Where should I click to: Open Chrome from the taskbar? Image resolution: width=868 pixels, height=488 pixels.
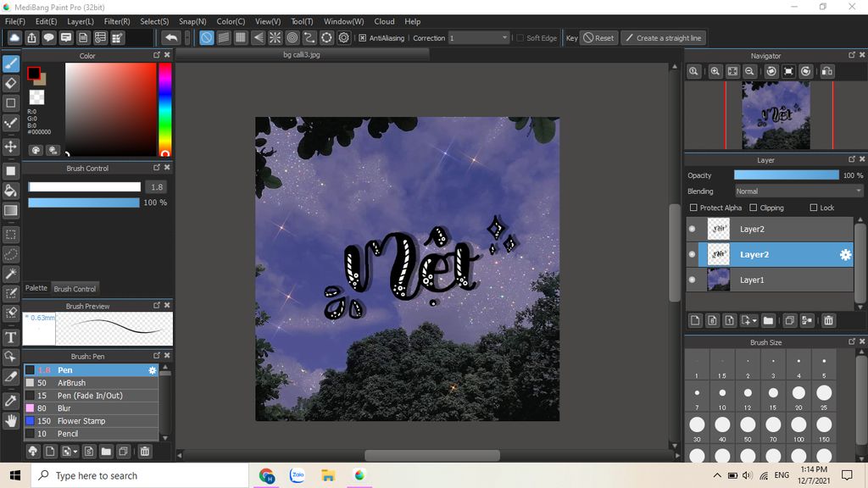tap(266, 475)
